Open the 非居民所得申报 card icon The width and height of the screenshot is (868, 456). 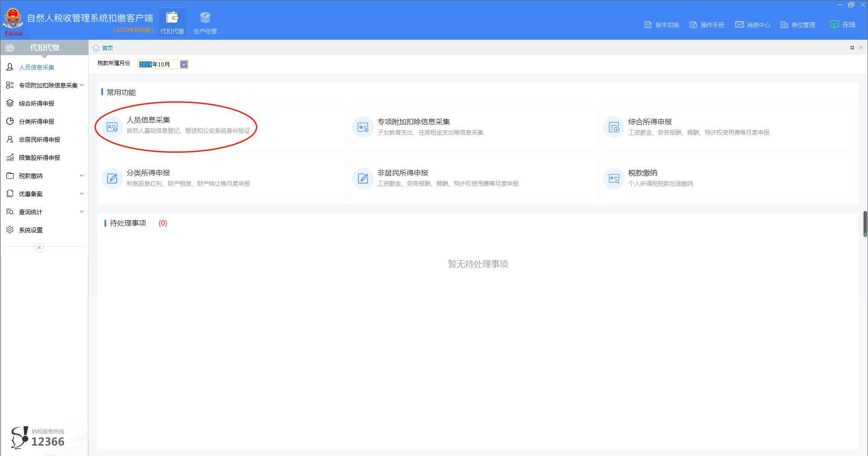coord(363,179)
